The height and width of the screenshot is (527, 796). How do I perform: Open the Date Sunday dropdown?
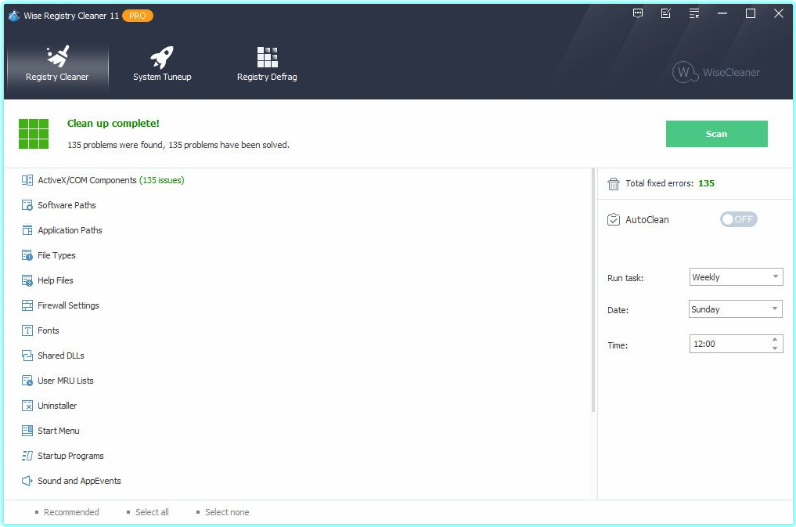tap(736, 309)
